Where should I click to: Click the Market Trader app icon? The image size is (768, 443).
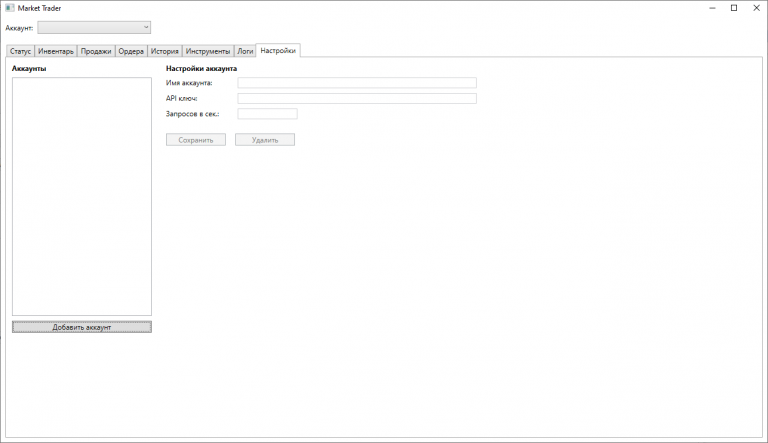(x=10, y=8)
